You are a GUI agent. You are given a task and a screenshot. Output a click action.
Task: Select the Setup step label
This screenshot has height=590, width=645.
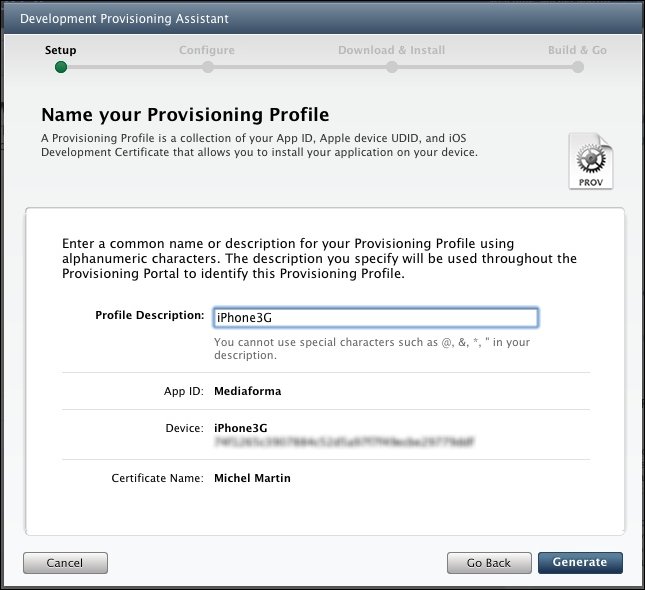(60, 50)
